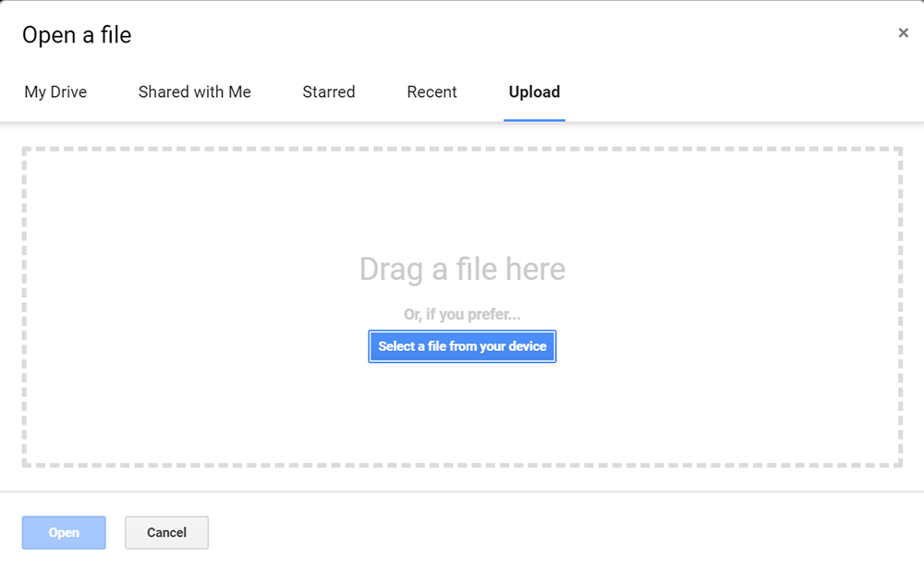Click the blue Open button
Image resolution: width=924 pixels, height=569 pixels.
click(x=64, y=533)
